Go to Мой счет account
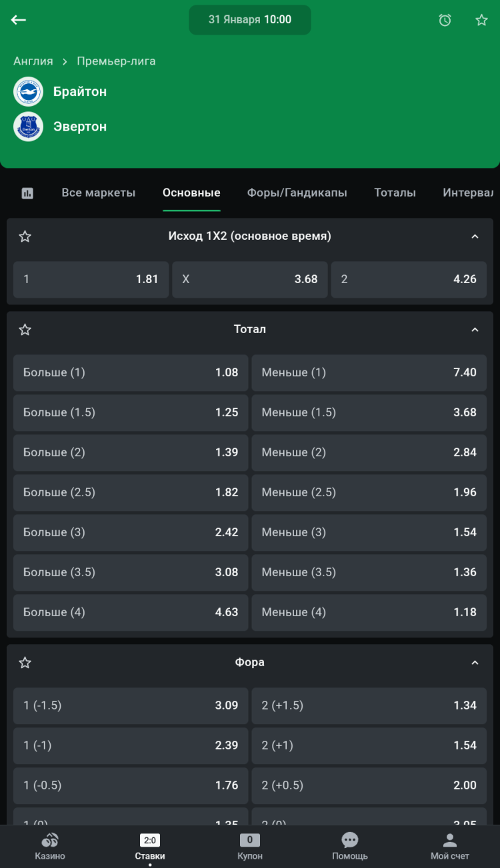Screen dimensions: 500x868 point(449,847)
